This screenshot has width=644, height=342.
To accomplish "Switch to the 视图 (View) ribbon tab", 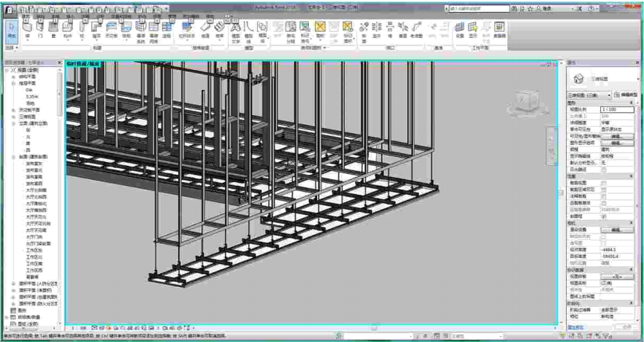I will (157, 16).
